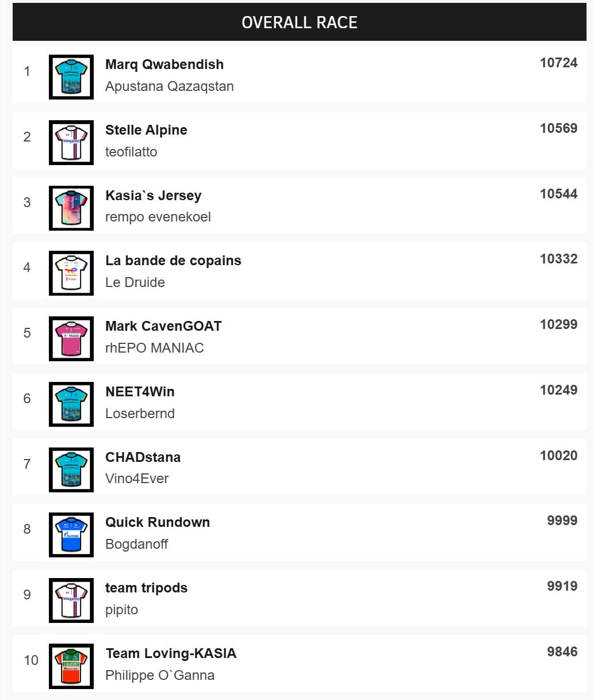This screenshot has width=594, height=700.
Task: Click the Mark CavenGOAT team name
Action: click(163, 326)
